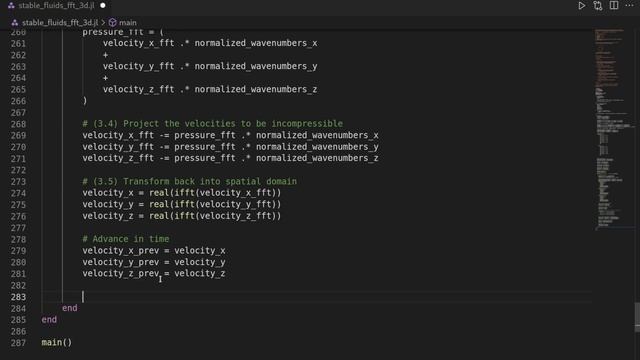The image size is (640, 360).
Task: Open more editor actions ellipsis menu
Action: [630, 5]
